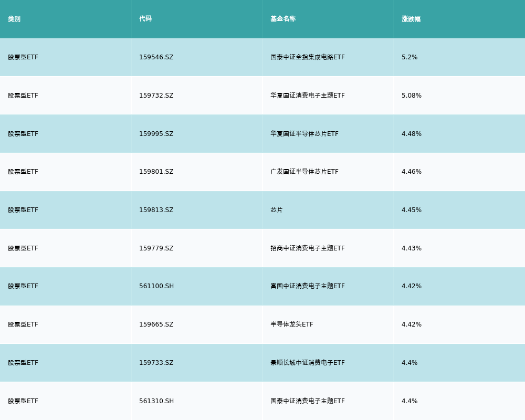
Task: Click the 代码 column header
Action: tap(145, 19)
